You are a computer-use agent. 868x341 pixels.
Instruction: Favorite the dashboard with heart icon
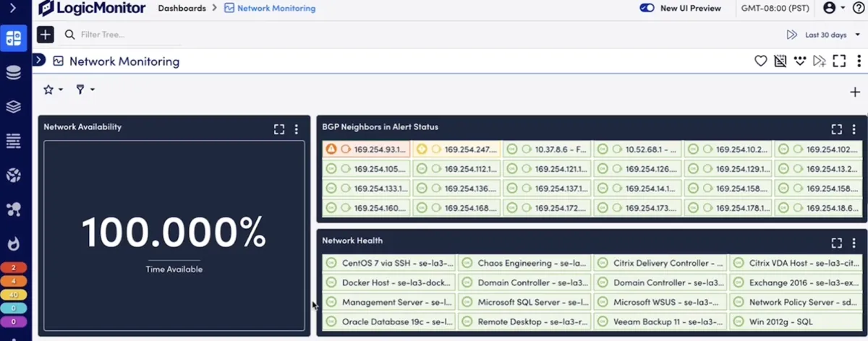(x=760, y=61)
